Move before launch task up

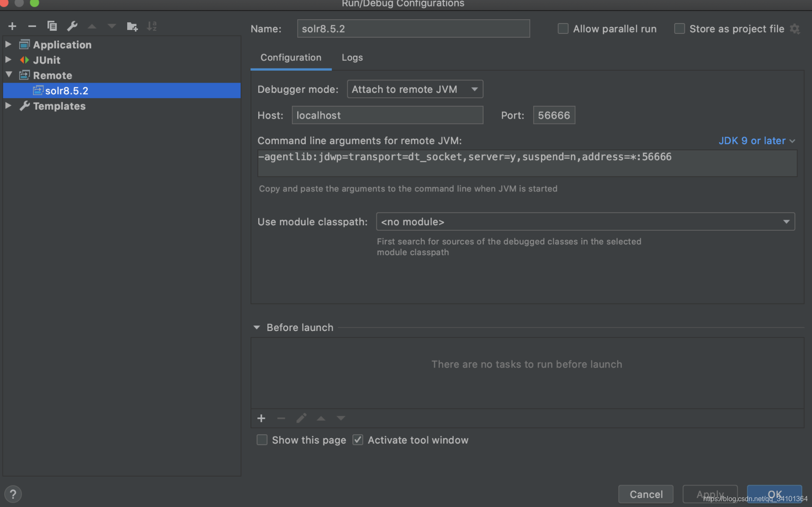321,418
